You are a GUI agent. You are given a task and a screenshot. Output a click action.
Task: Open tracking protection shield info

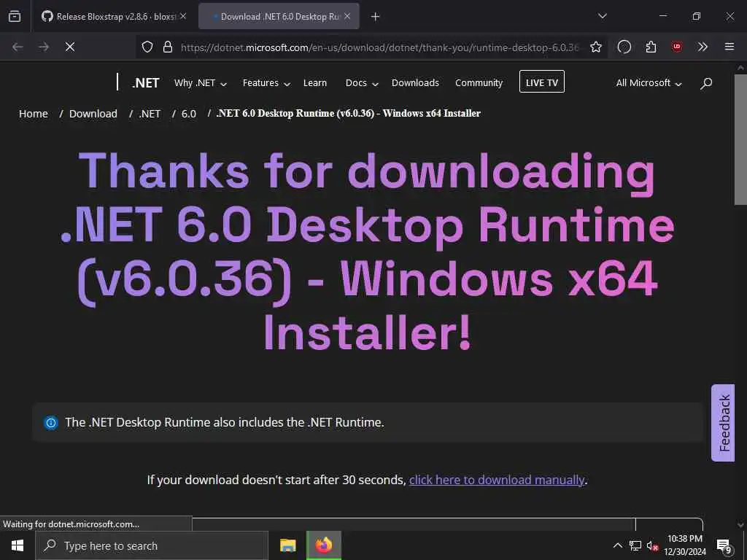click(147, 47)
